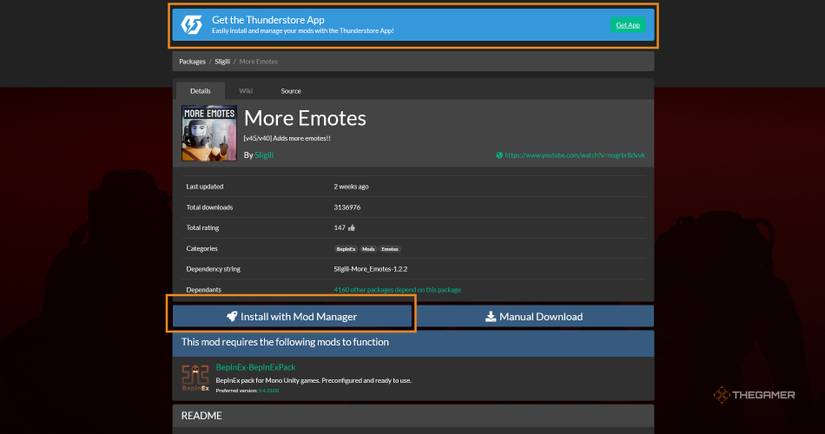Open Sligili in the breadcrumb trail

tap(222, 62)
